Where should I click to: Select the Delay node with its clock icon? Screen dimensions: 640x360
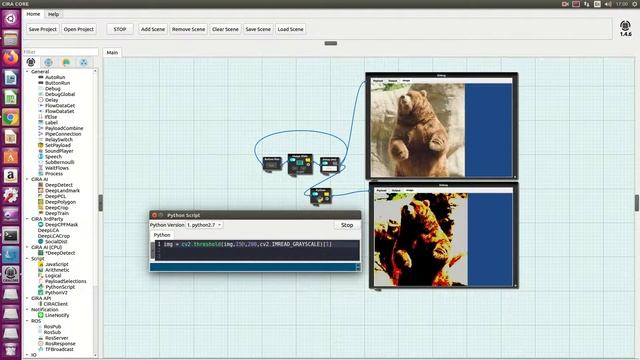[48, 100]
